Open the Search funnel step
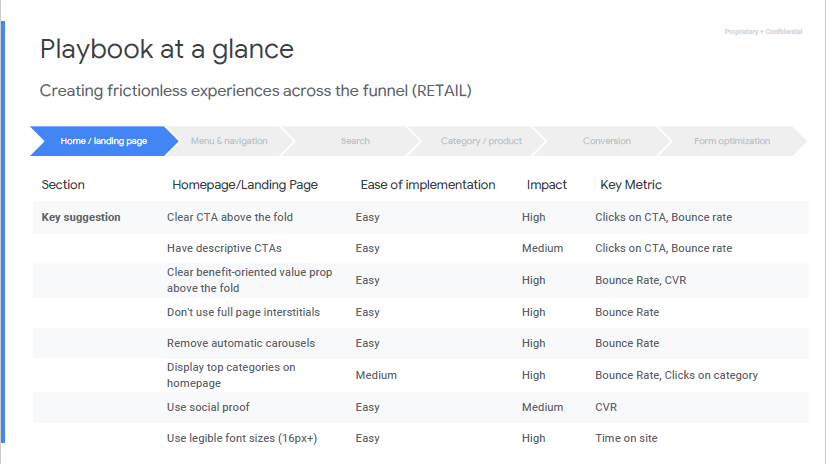Viewport: 826px width, 464px height. click(x=355, y=141)
